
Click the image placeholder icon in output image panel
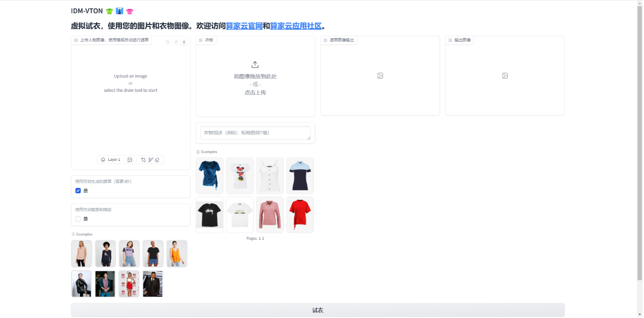505,76
